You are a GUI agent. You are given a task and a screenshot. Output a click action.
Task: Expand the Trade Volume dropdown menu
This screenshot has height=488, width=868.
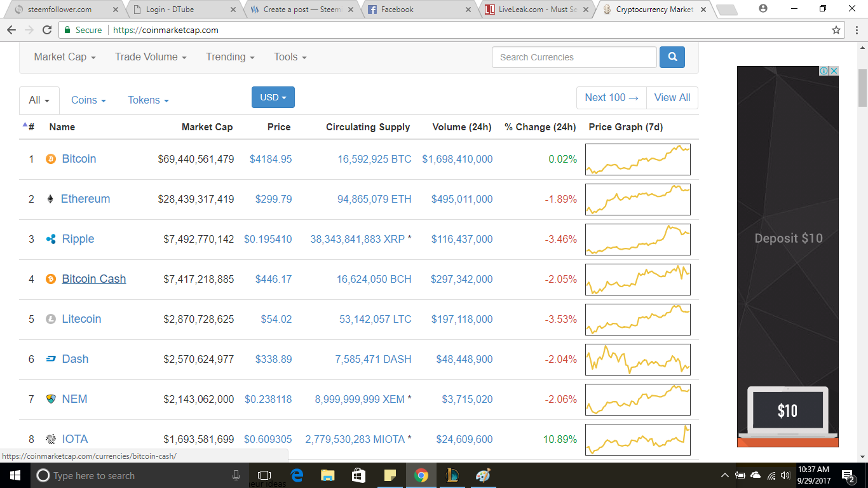(151, 57)
